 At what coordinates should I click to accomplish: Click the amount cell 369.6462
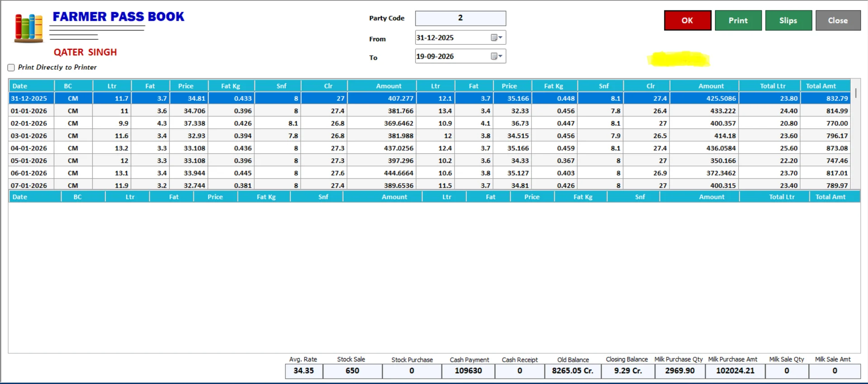pos(382,123)
